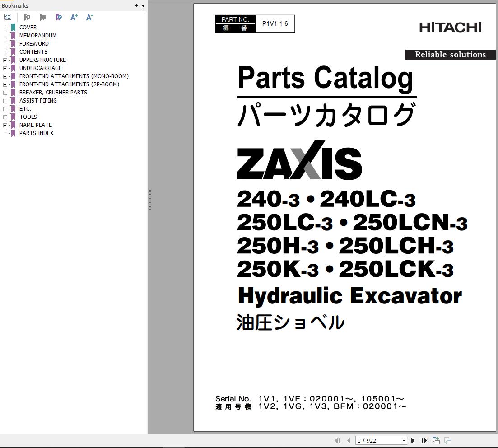This screenshot has width=498, height=448.
Task: Click the go to previous view icon
Action: [436, 440]
